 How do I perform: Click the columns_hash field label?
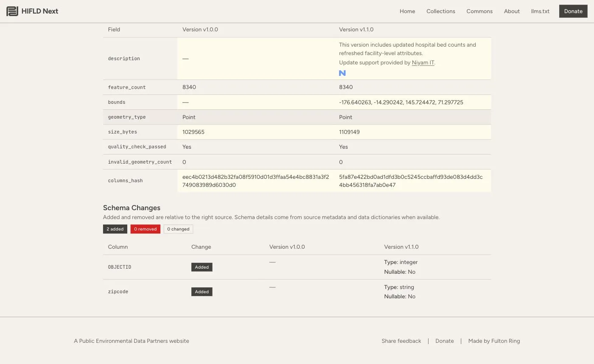point(125,181)
